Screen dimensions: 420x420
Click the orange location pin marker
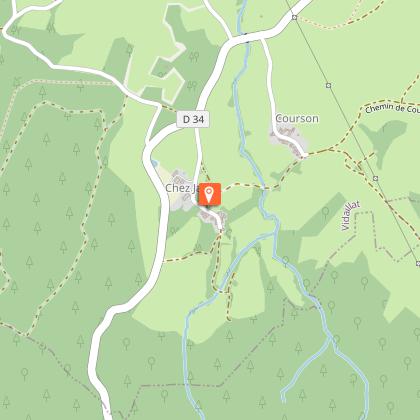point(209,194)
